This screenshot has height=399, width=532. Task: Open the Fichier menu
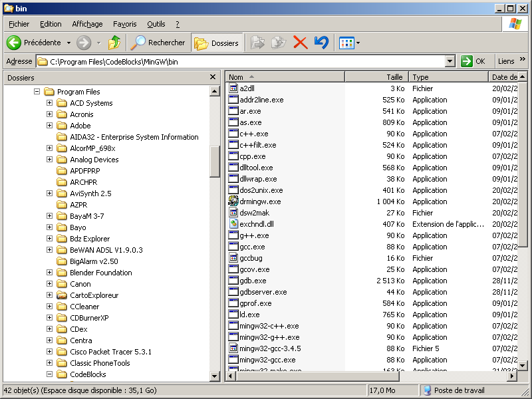pyautogui.click(x=19, y=24)
